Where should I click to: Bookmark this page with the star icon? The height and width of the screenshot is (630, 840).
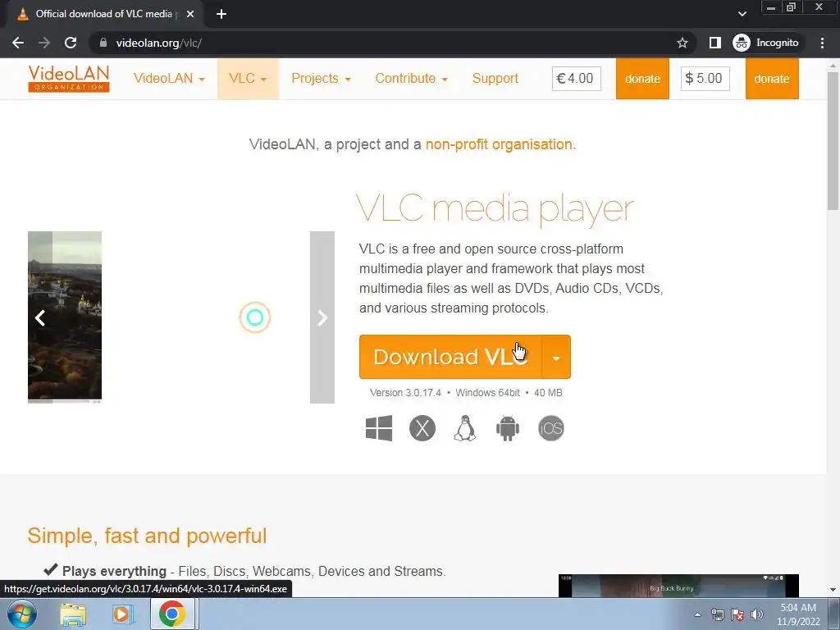tap(682, 43)
